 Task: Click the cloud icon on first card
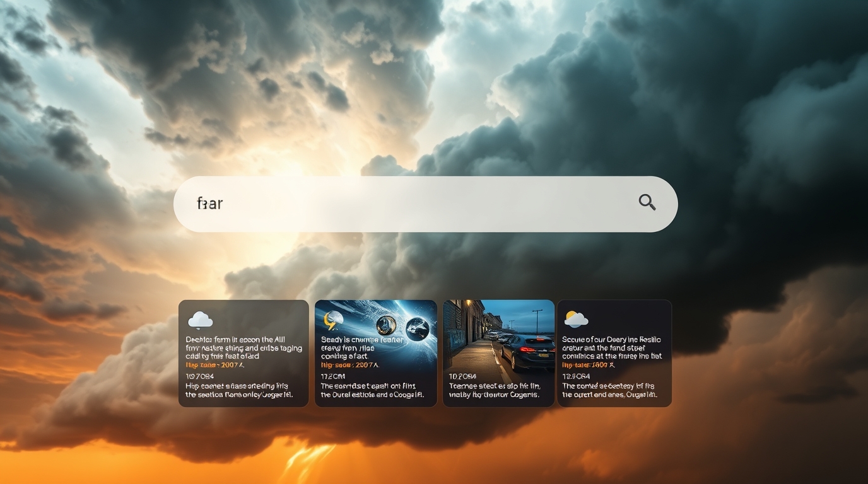200,320
